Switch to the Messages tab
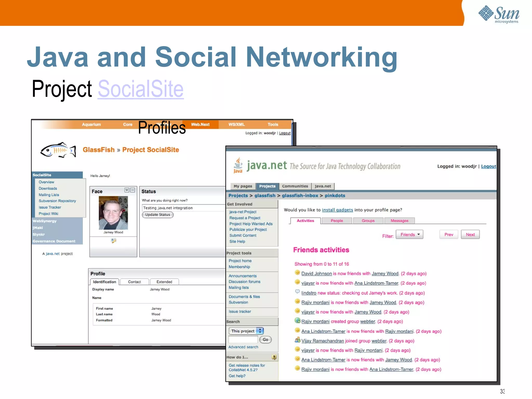 click(x=400, y=221)
